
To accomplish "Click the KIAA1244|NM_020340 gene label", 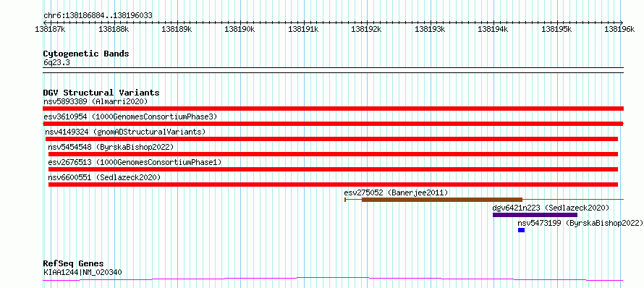I will (82, 272).
